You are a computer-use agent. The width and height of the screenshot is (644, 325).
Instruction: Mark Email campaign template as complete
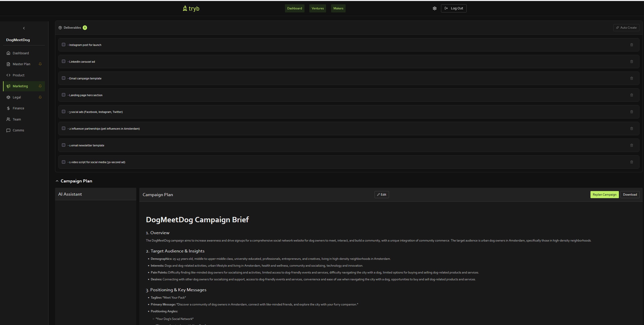click(63, 78)
